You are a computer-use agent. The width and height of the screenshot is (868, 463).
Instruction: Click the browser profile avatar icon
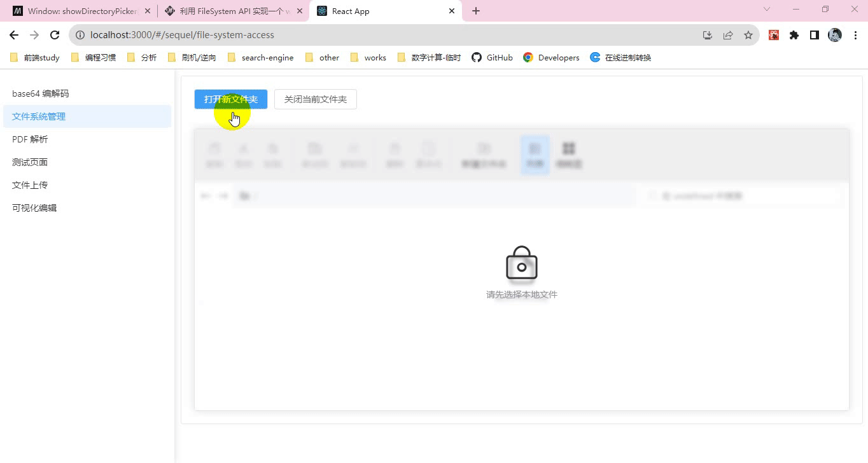coord(834,35)
